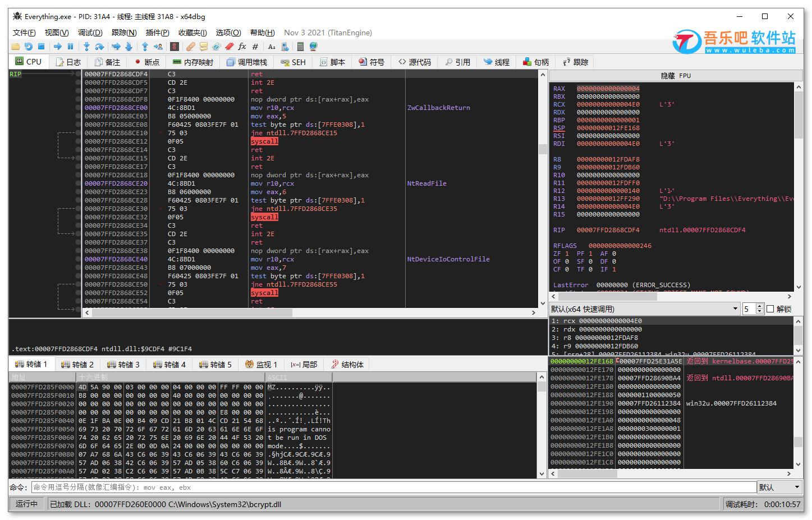Toggle breakpoint at 00007FFD2868CE52

(78, 293)
